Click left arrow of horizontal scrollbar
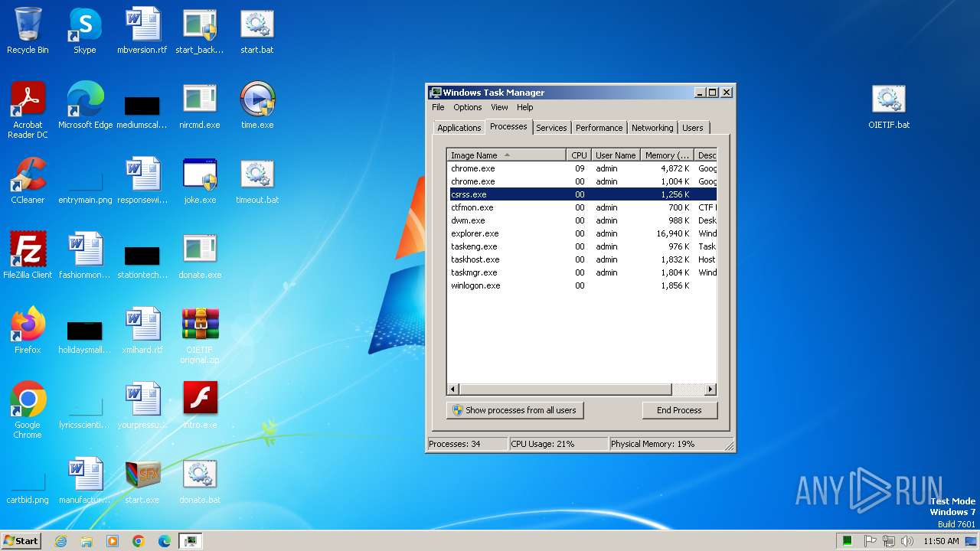 453,390
